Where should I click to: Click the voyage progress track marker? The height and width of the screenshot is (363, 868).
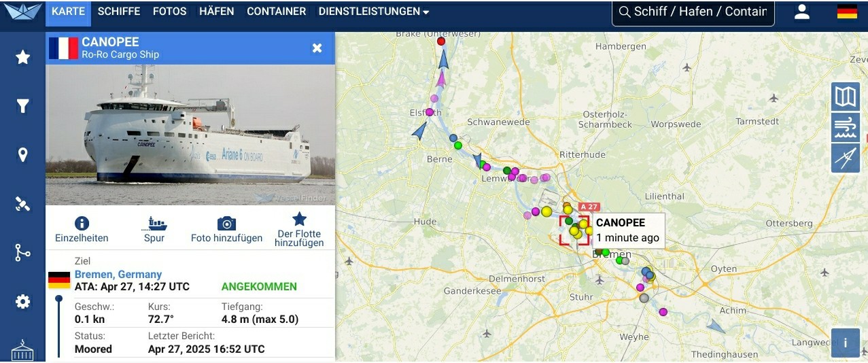tap(59, 298)
